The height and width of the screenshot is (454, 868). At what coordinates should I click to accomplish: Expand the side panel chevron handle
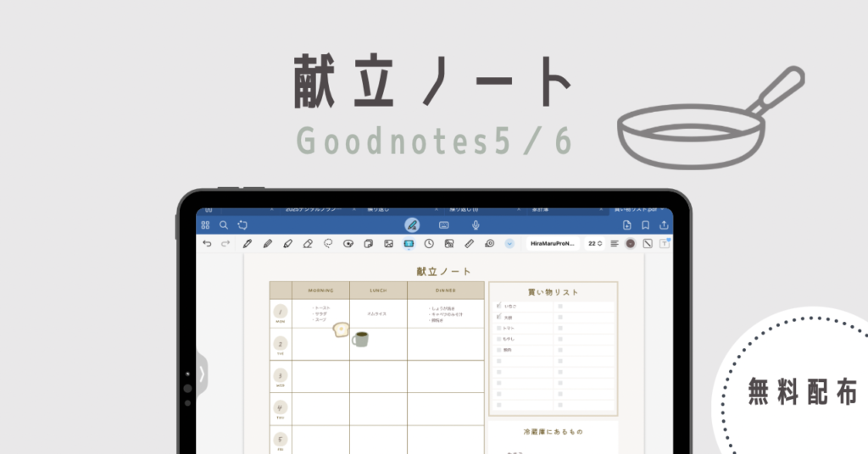pos(202,374)
